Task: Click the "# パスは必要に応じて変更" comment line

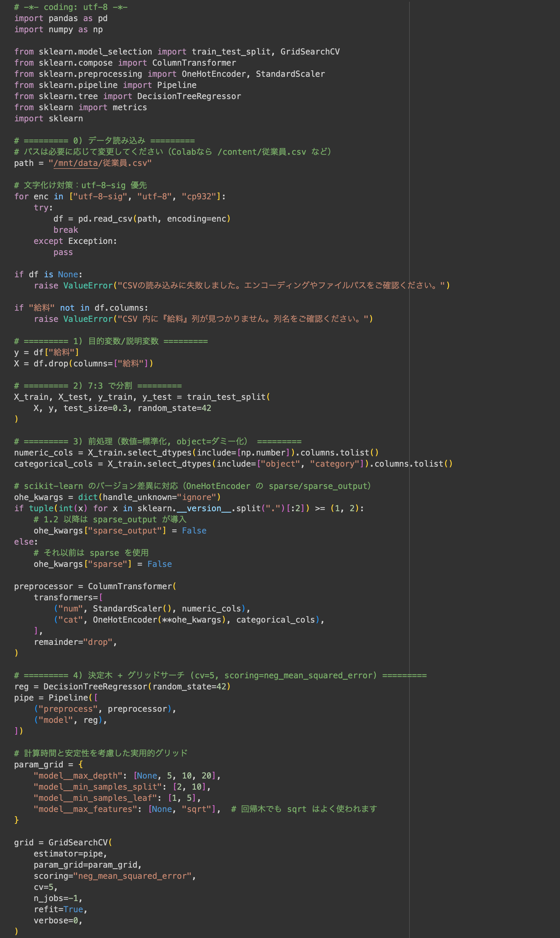Action: pos(173,152)
